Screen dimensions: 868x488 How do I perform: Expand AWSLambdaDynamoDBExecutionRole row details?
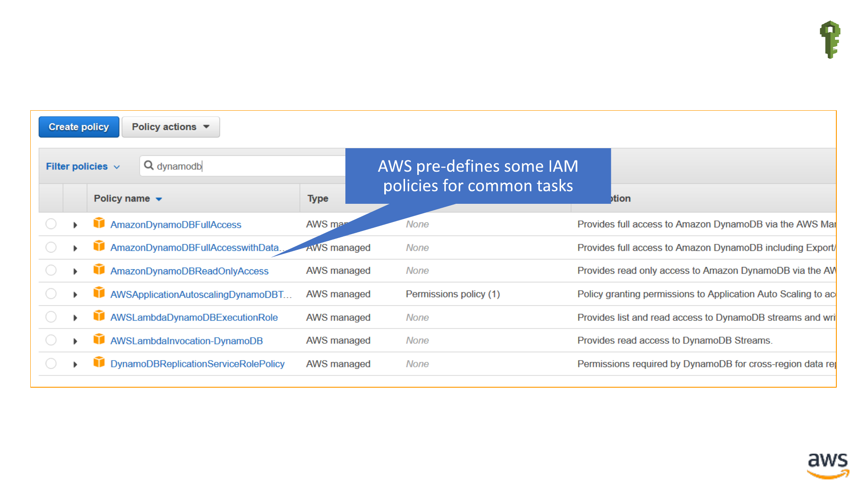tap(75, 318)
